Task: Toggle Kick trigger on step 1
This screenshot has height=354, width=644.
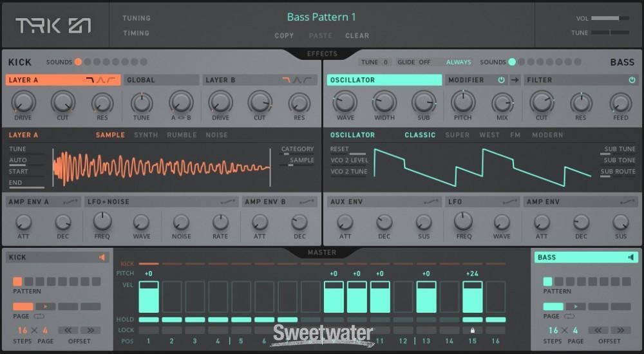Action: [149, 264]
